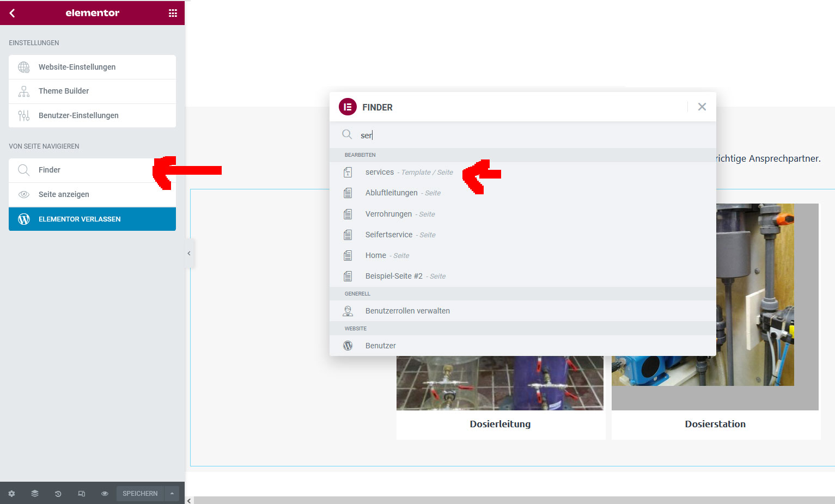Toggle preview changes eye icon
This screenshot has height=504, width=835.
click(x=105, y=494)
